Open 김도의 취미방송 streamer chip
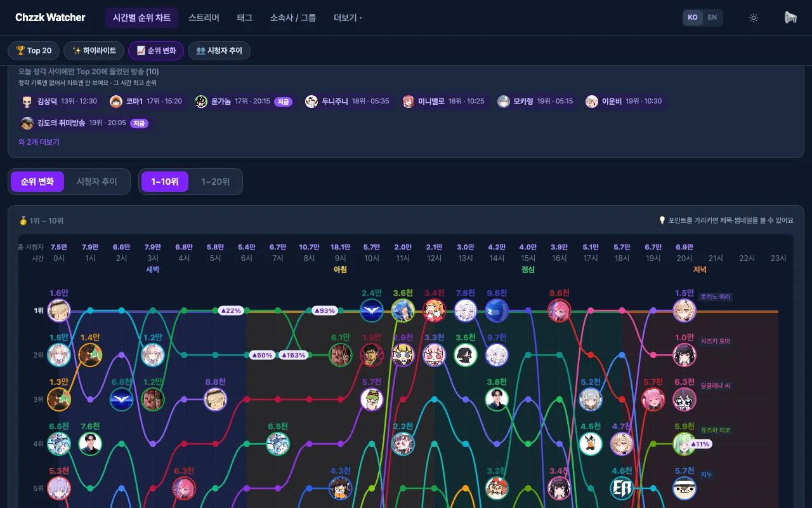Image resolution: width=812 pixels, height=508 pixels. point(86,123)
